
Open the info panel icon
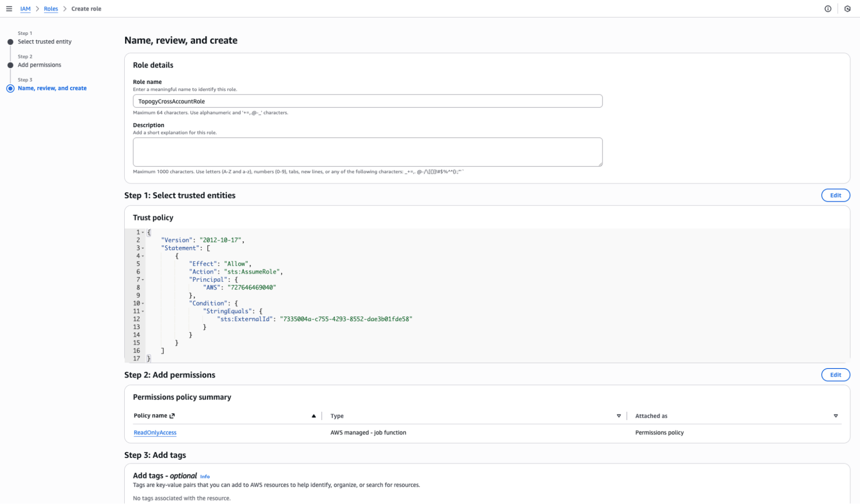point(828,9)
